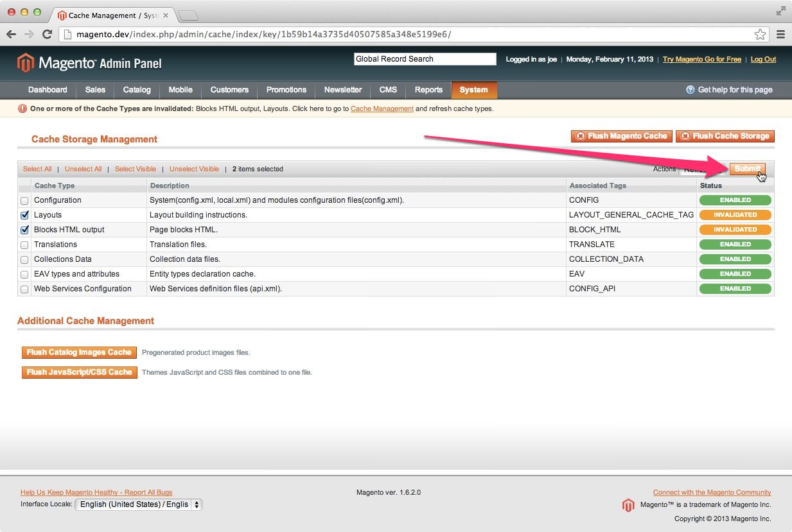
Task: Click the Select All link
Action: [37, 169]
